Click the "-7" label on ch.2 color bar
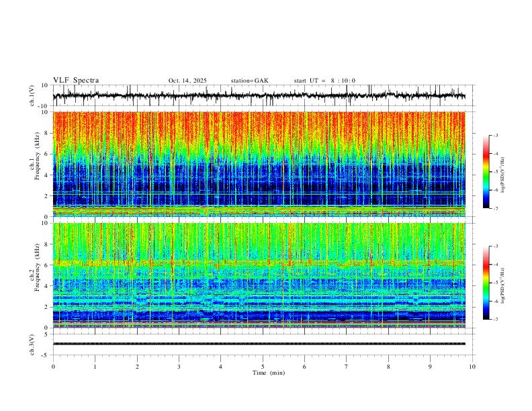Viewport: 532px width, 411px height. [x=495, y=320]
